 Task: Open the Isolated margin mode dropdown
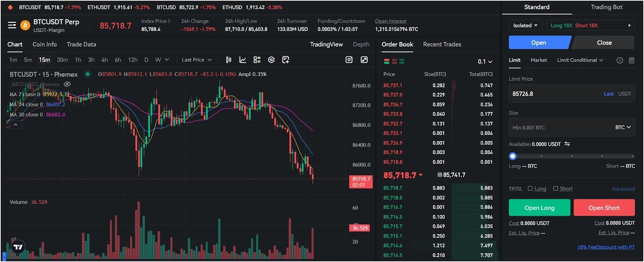(525, 25)
